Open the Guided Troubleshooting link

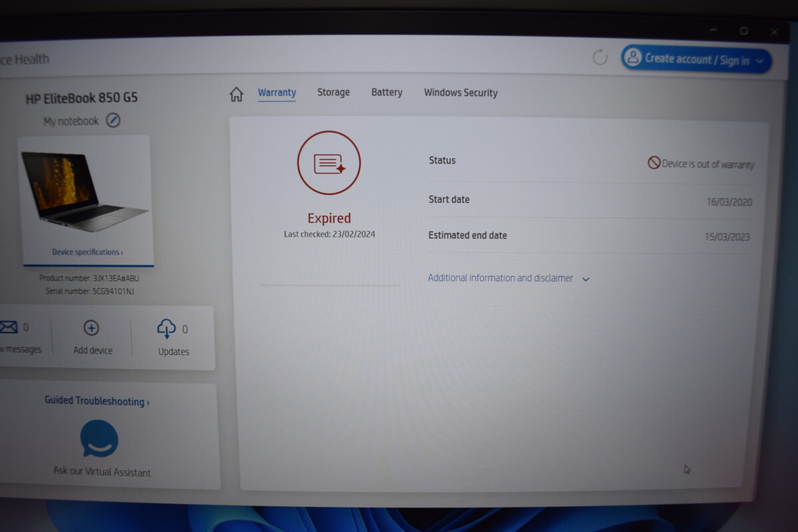96,401
